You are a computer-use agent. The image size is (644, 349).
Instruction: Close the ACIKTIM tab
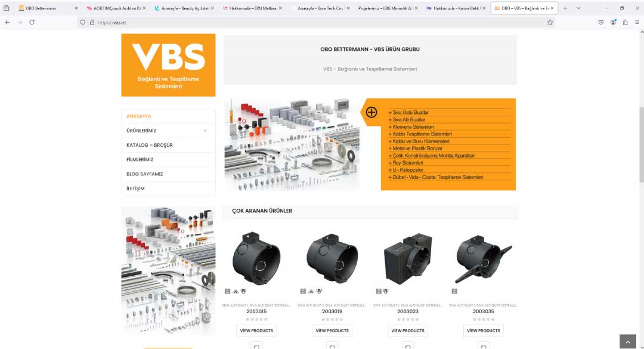[x=144, y=8]
